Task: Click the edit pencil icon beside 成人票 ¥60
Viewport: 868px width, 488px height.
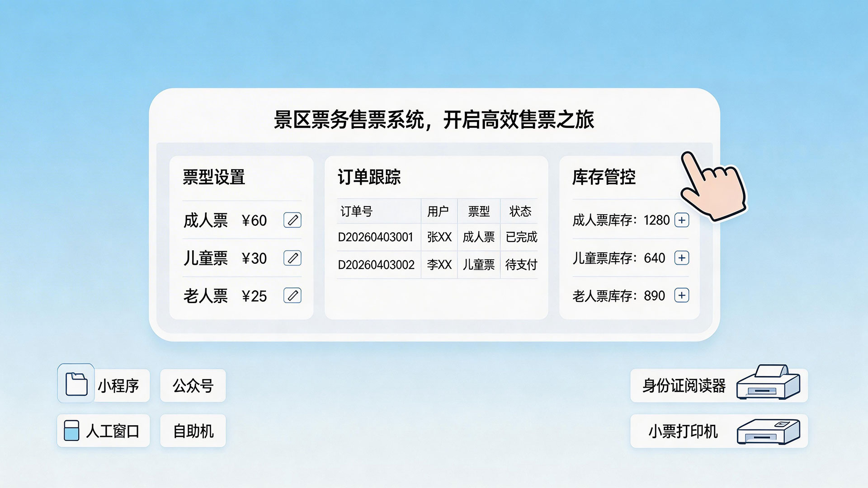Action: (x=292, y=221)
